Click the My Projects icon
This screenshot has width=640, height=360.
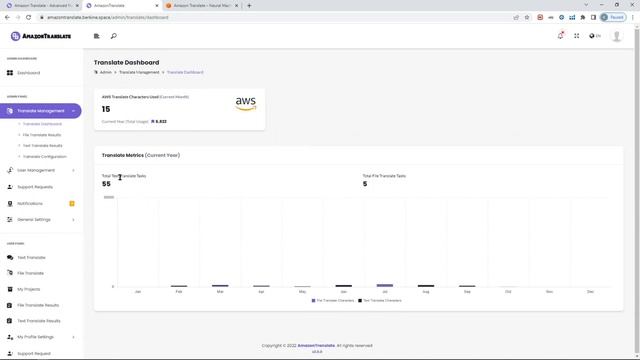tap(10, 289)
